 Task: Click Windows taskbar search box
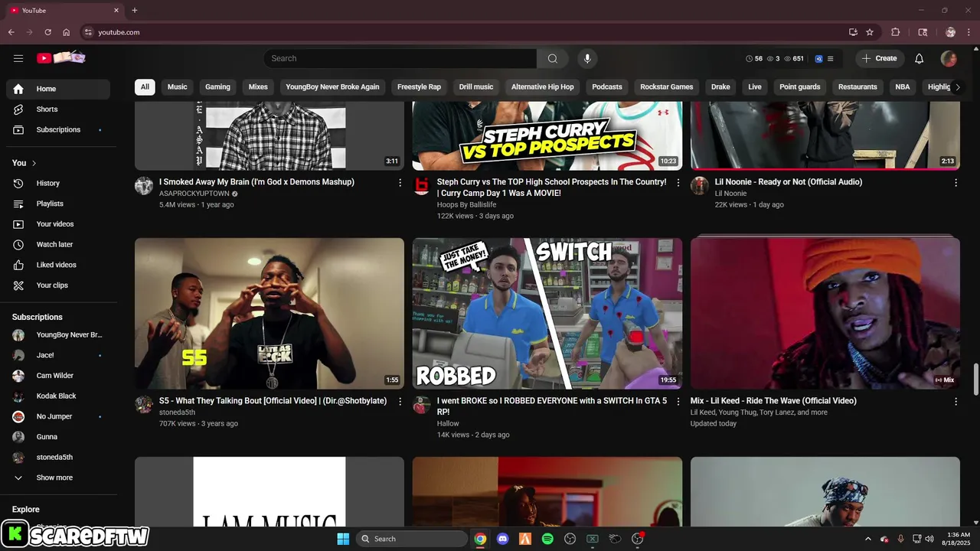tap(412, 539)
